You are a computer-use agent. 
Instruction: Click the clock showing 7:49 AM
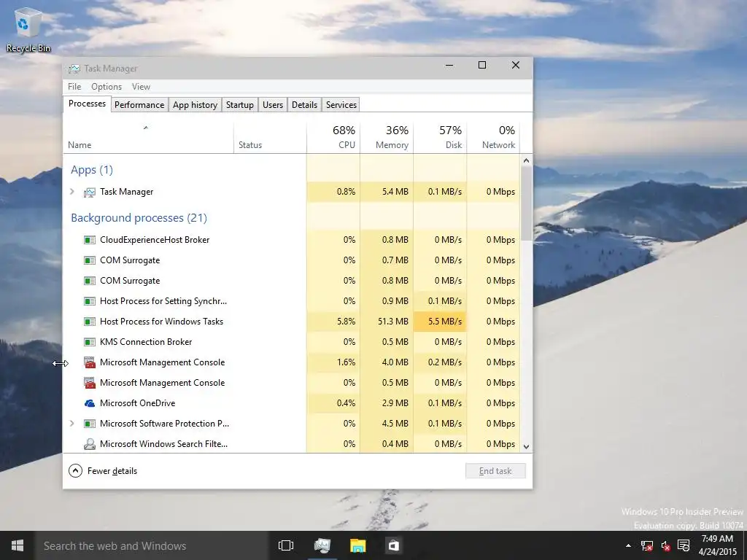click(x=717, y=539)
